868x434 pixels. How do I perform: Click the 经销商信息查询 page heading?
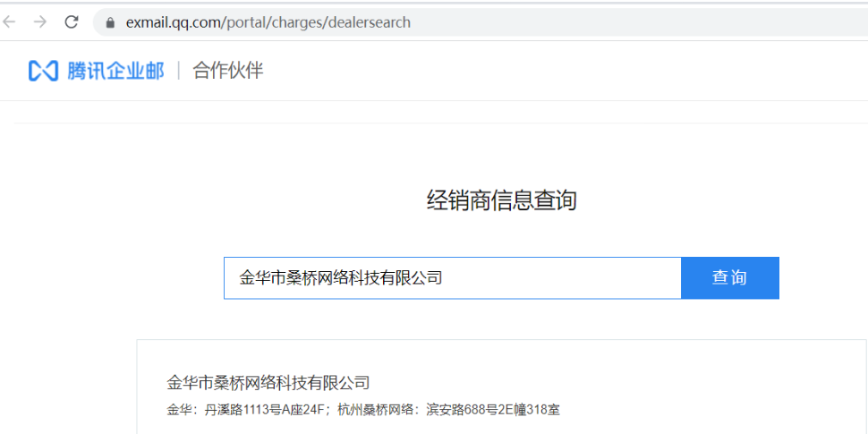click(501, 200)
